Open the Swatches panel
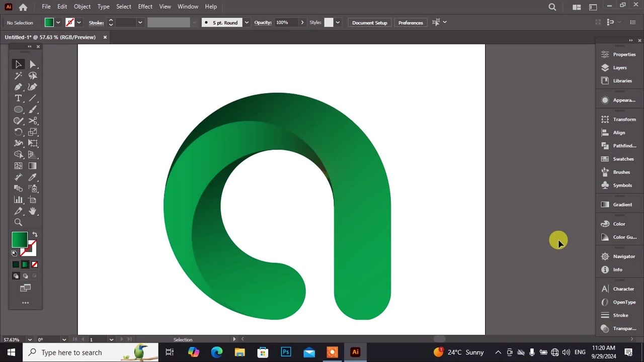This screenshot has height=362, width=644. coord(619,159)
